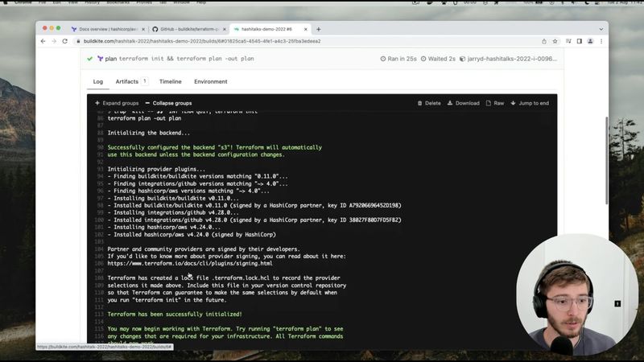Close the GitHub buildkite/terraform tab
The height and width of the screenshot is (362, 644).
(x=225, y=29)
